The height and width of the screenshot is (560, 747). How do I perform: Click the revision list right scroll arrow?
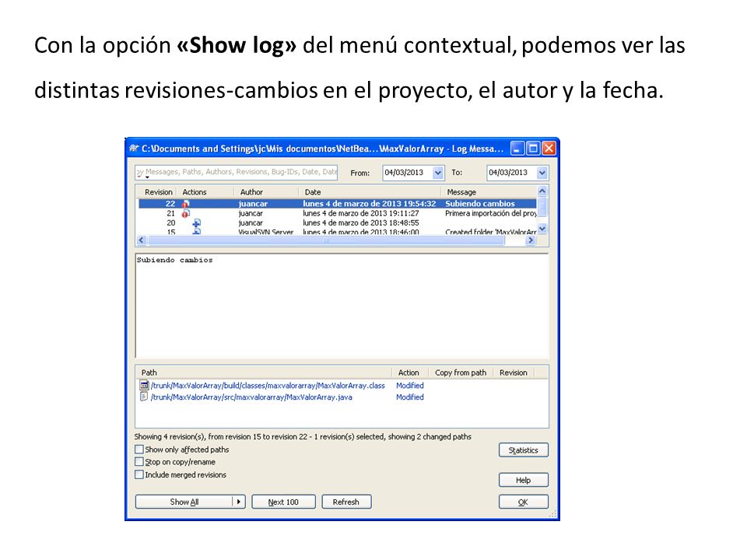(531, 240)
